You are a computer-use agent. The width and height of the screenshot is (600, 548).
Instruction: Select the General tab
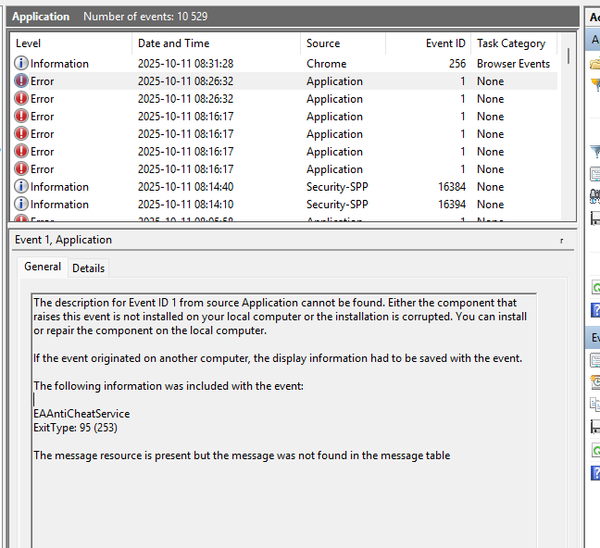(x=42, y=267)
